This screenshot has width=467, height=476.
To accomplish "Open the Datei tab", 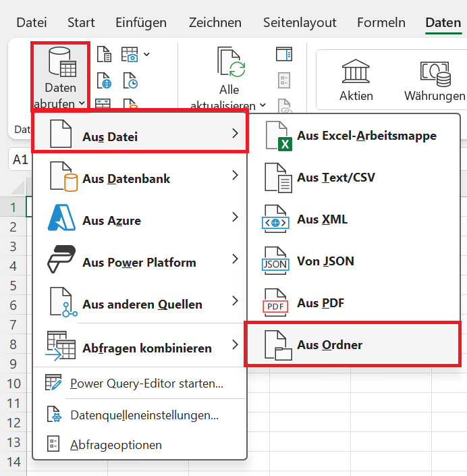I will point(32,22).
